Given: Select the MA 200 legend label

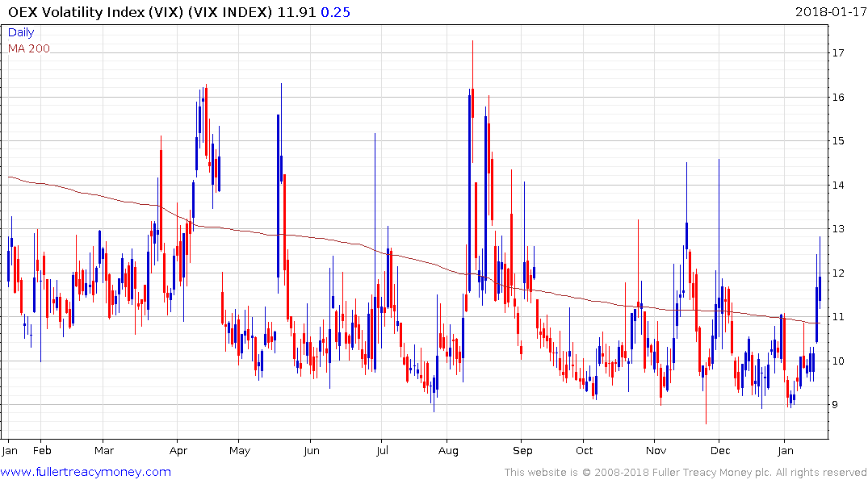Looking at the screenshot, I should click(x=29, y=48).
